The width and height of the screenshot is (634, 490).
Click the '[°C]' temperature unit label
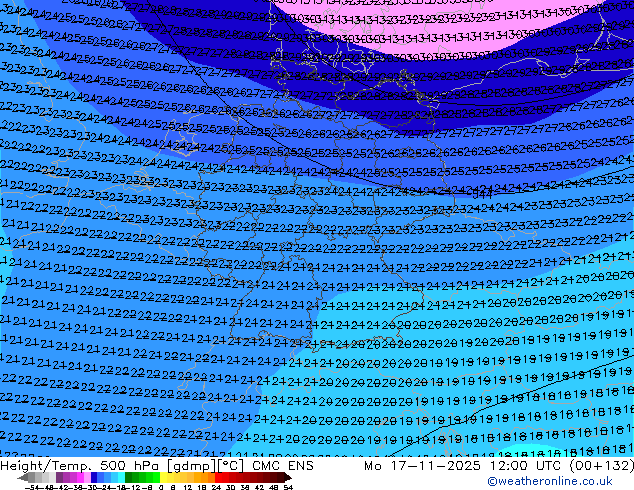coord(231,466)
